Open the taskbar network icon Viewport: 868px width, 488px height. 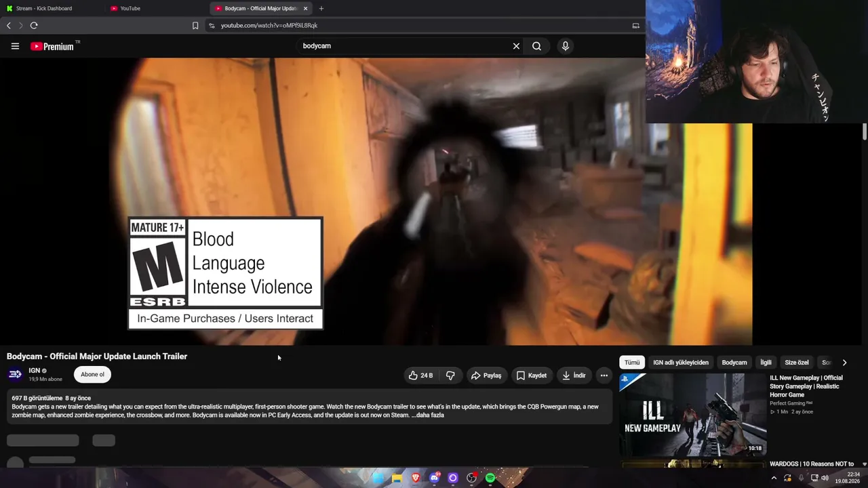[x=814, y=478]
